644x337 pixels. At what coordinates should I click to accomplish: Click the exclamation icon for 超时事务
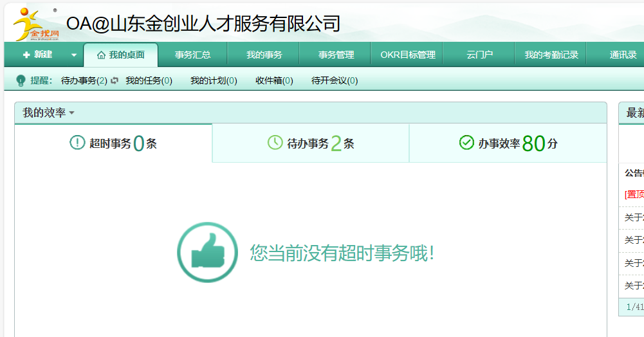coord(77,143)
